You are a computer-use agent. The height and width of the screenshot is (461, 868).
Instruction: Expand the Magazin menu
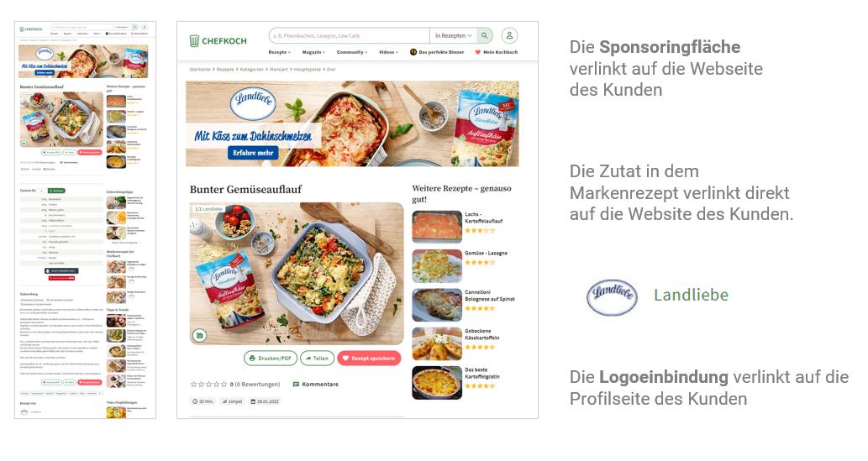pos(314,52)
